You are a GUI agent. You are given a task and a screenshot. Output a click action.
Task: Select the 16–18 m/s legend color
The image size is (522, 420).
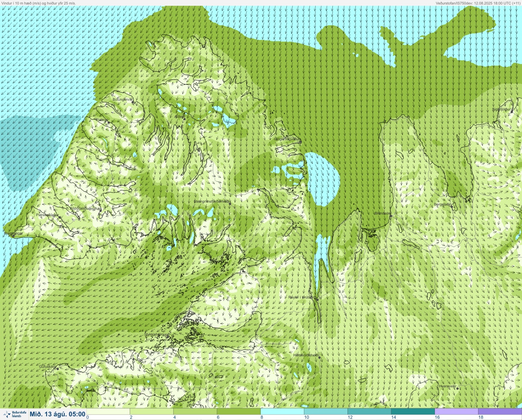pyautogui.click(x=456, y=411)
